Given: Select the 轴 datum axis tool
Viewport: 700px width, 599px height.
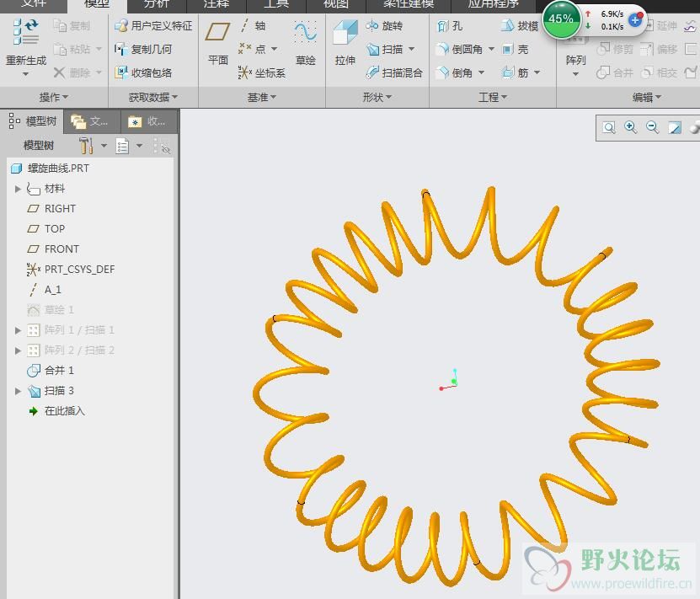Looking at the screenshot, I should [253, 25].
